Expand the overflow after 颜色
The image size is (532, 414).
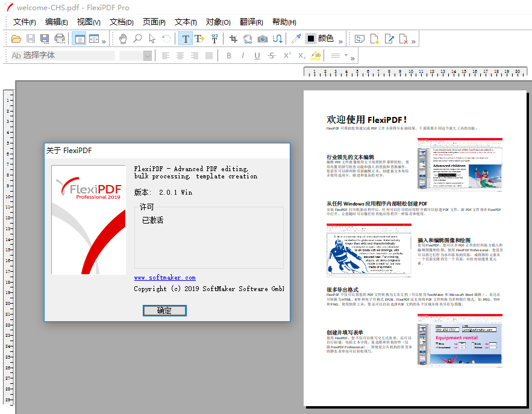pos(340,42)
